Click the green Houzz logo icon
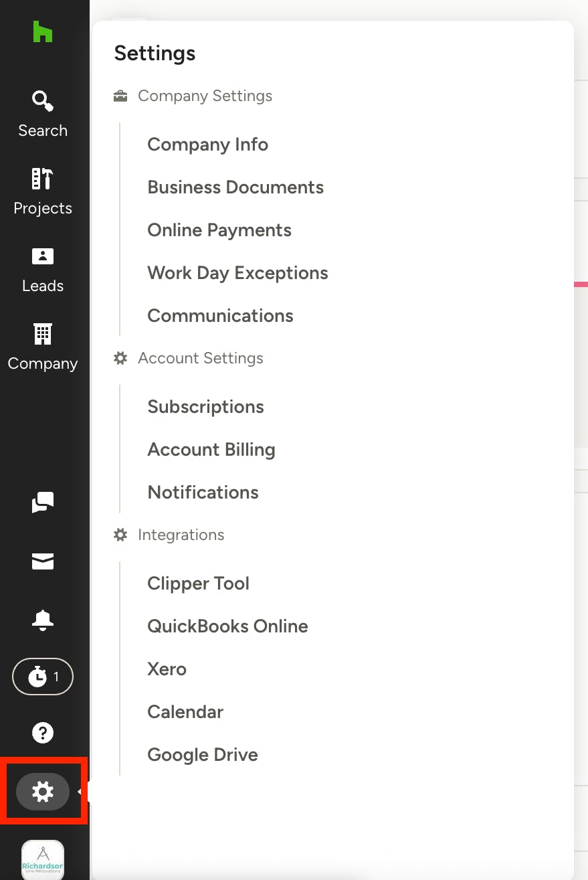This screenshot has height=880, width=588. (x=43, y=31)
